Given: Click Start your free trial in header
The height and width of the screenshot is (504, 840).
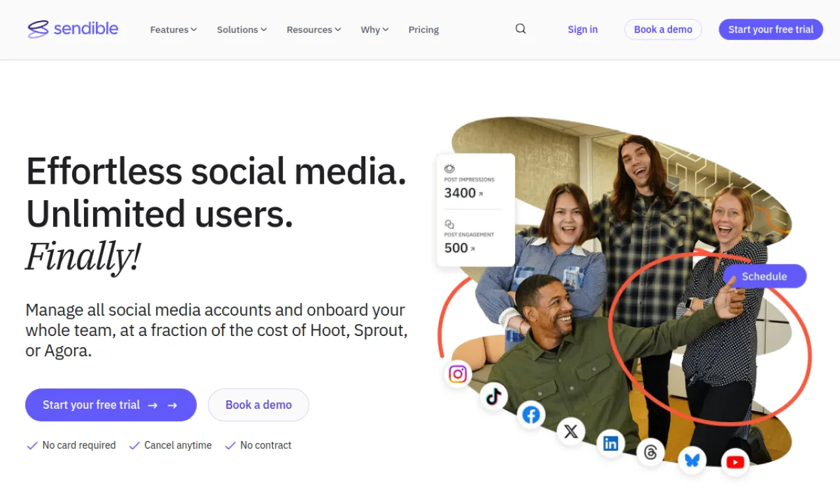Looking at the screenshot, I should (771, 30).
